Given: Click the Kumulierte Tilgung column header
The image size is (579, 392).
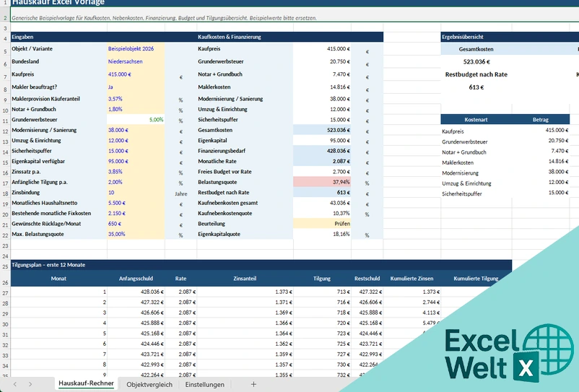Looking at the screenshot, I should pyautogui.click(x=476, y=279).
